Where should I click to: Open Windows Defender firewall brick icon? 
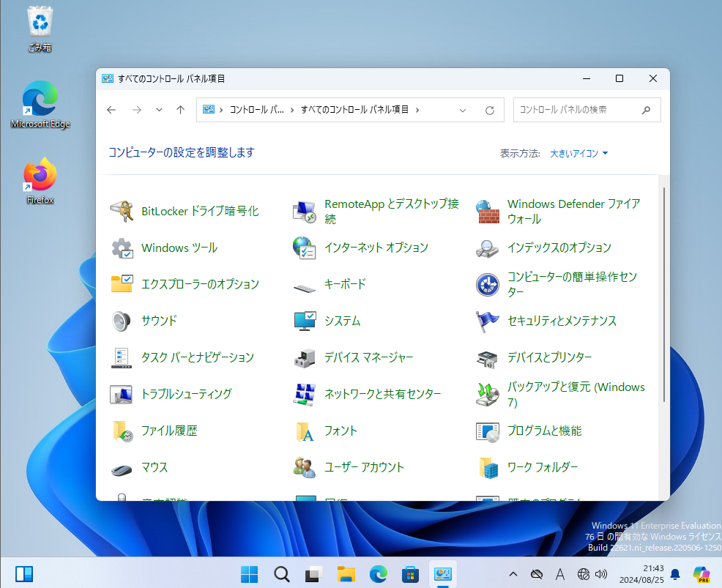click(487, 212)
